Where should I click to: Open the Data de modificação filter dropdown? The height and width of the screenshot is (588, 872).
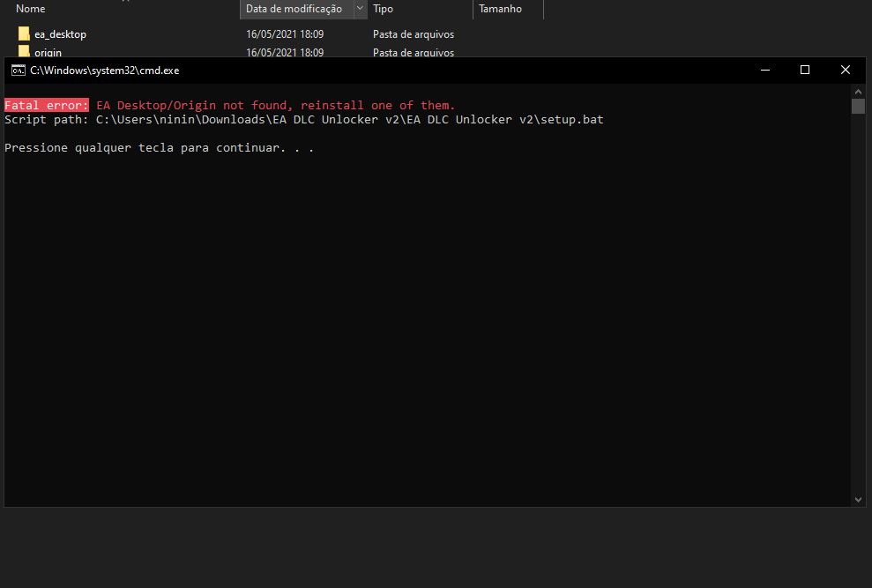(361, 9)
